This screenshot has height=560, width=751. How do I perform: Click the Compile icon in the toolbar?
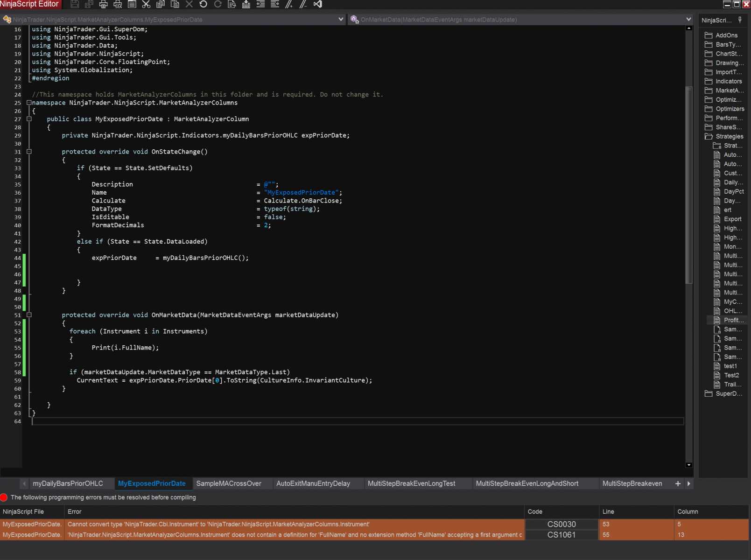click(x=246, y=4)
